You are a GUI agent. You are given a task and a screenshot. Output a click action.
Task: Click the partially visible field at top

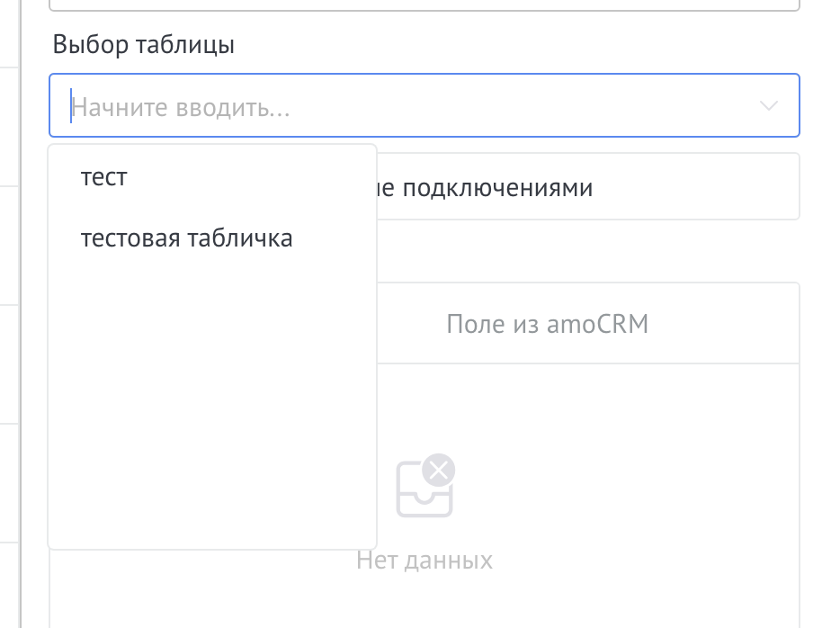pos(424,4)
